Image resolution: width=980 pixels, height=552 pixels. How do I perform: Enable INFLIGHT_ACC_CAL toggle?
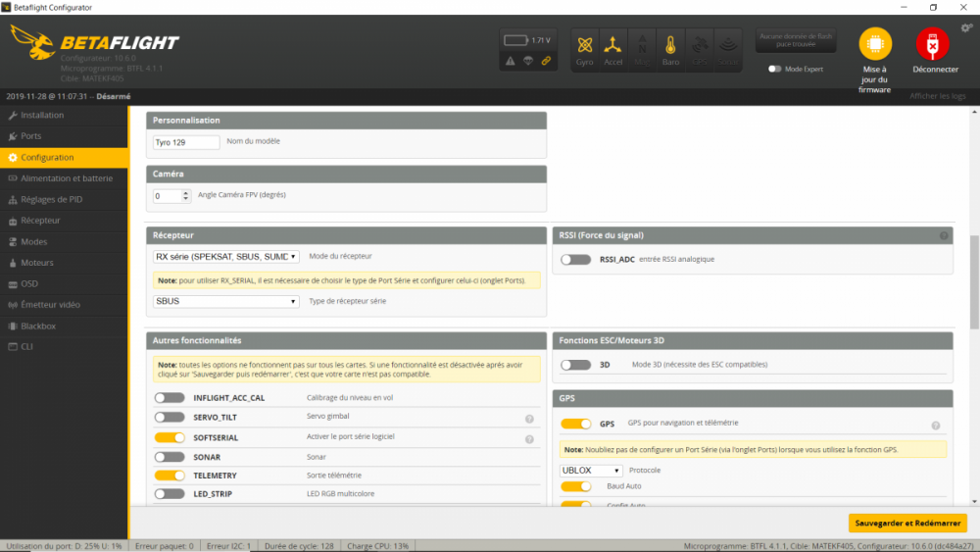point(170,398)
